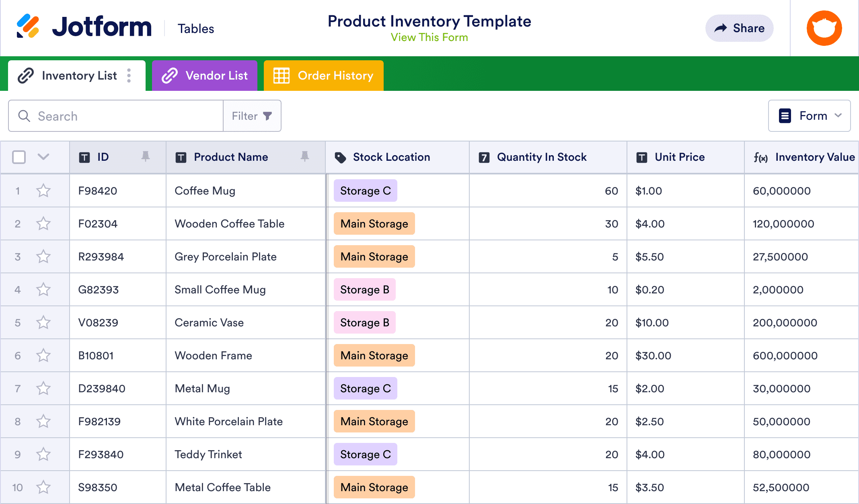This screenshot has height=504, width=859.
Task: Click the Filter funnel icon
Action: click(x=268, y=116)
